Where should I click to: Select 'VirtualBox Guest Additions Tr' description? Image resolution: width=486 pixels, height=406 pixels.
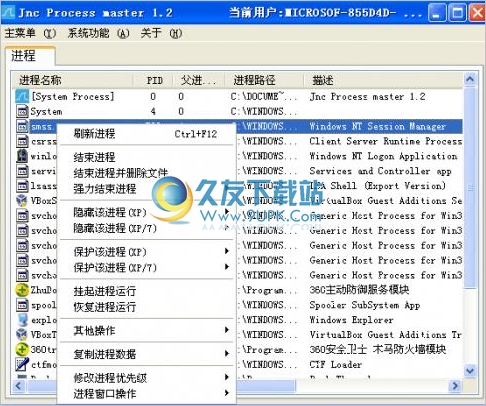[x=386, y=334]
